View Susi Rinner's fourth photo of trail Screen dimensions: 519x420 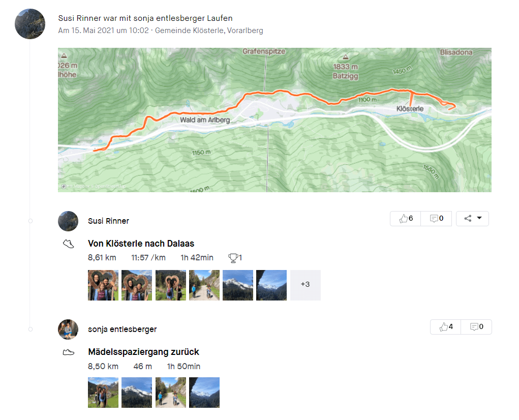204,285
